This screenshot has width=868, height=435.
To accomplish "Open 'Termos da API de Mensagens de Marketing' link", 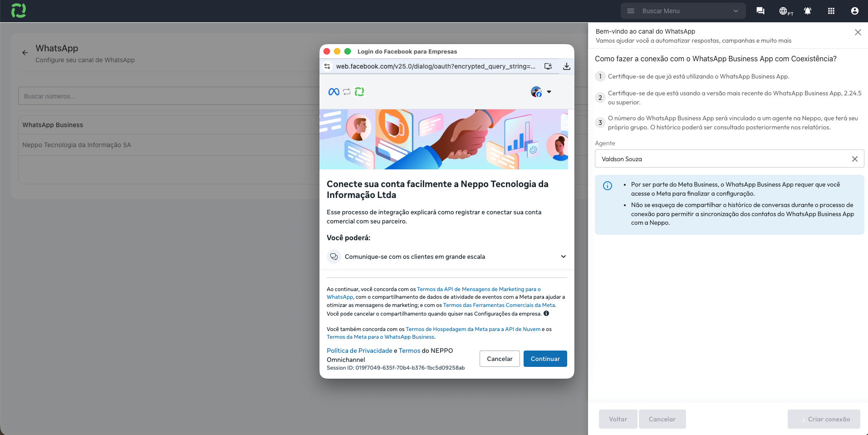I will (x=433, y=293).
